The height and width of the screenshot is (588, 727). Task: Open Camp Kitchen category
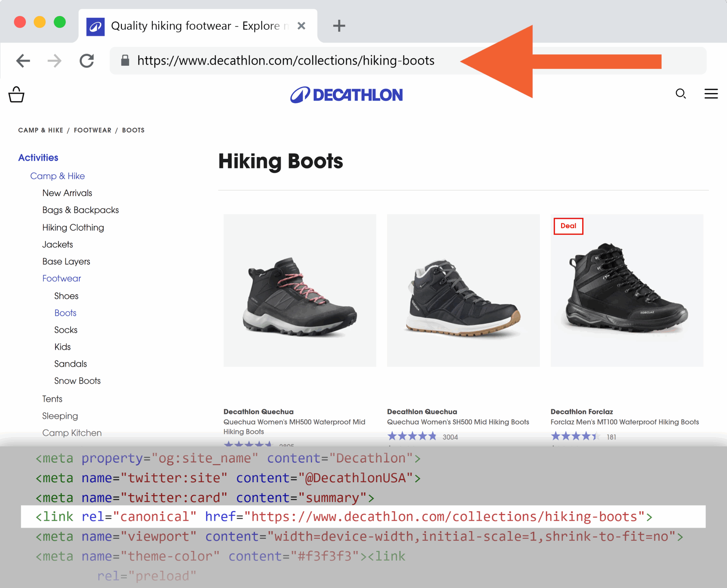coord(72,433)
